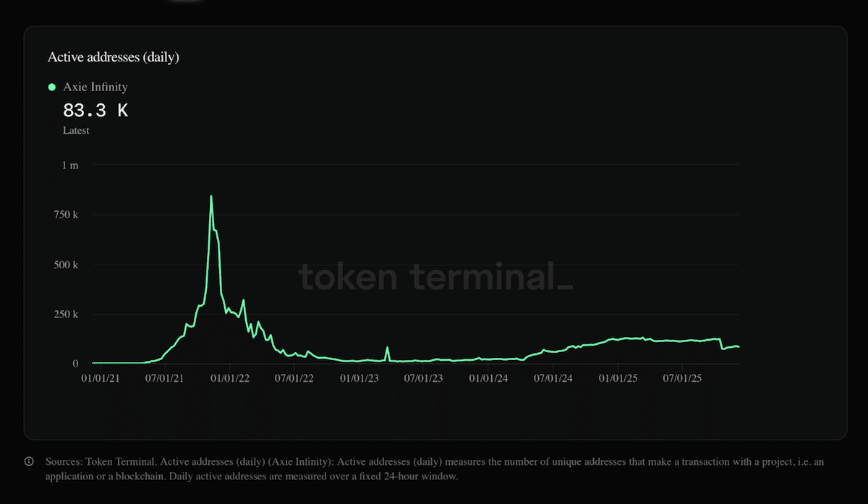Image resolution: width=868 pixels, height=504 pixels.
Task: Click the info icon beside Sources text
Action: point(29,461)
